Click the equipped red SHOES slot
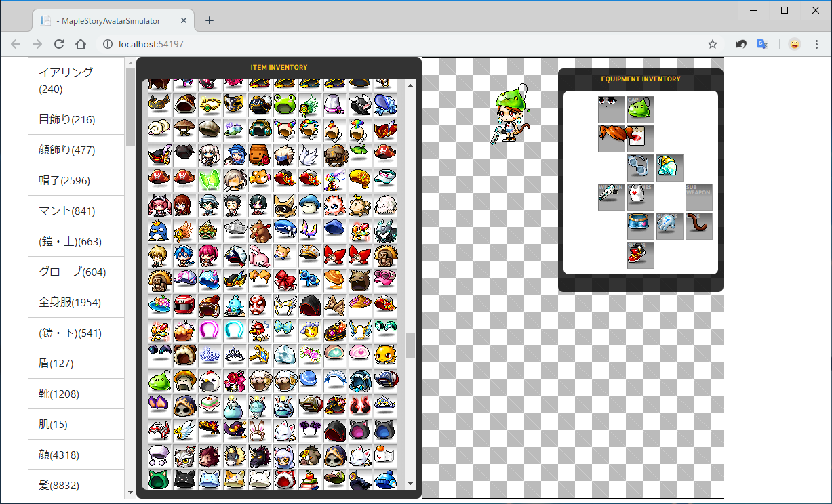The height and width of the screenshot is (504, 832). tap(641, 255)
